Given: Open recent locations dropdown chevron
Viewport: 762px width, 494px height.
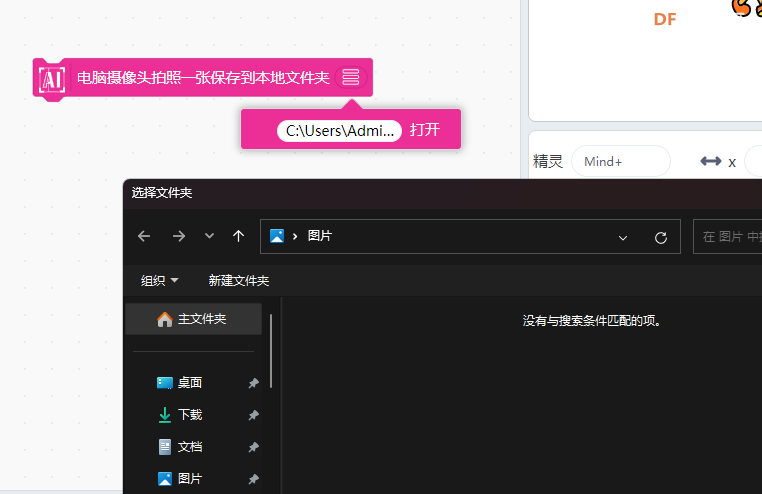Looking at the screenshot, I should (209, 236).
